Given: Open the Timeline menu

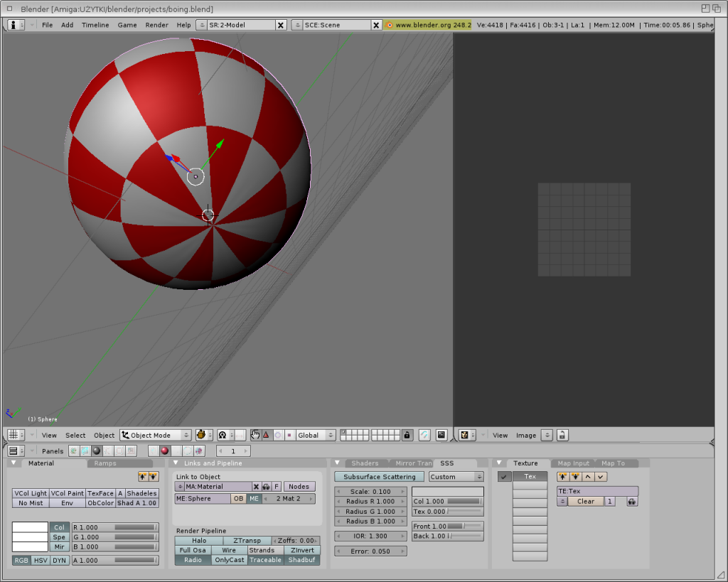Looking at the screenshot, I should coord(95,25).
